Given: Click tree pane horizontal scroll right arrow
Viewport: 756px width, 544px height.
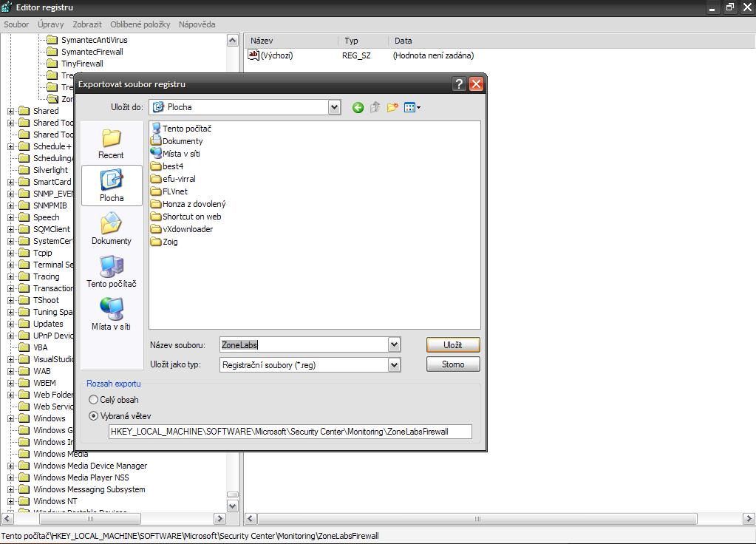Looking at the screenshot, I should 220,519.
